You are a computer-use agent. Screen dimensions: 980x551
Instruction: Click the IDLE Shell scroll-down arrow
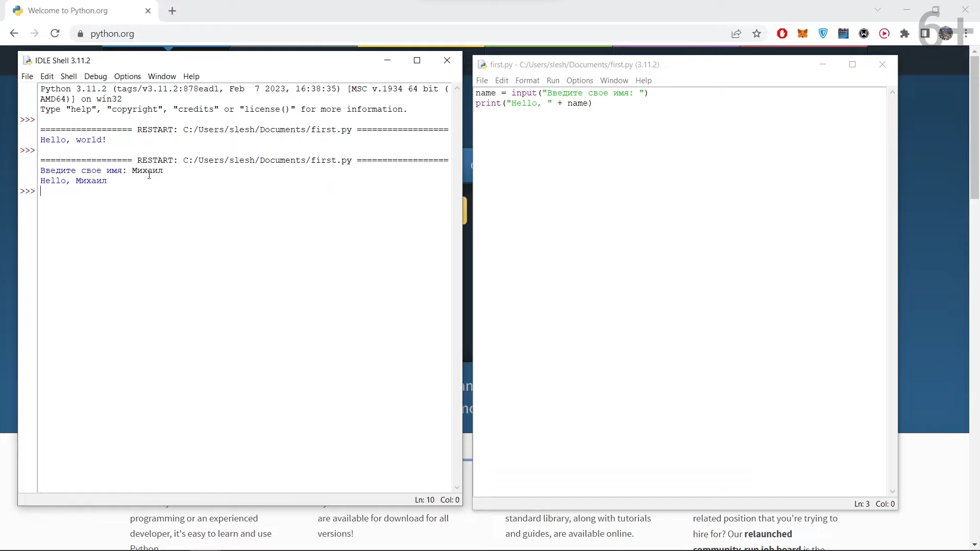pyautogui.click(x=457, y=487)
